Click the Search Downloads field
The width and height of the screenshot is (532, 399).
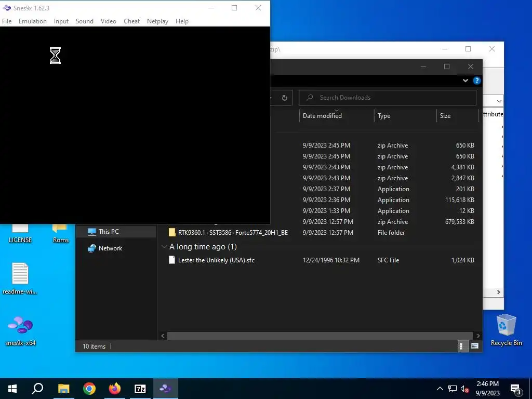(x=388, y=98)
